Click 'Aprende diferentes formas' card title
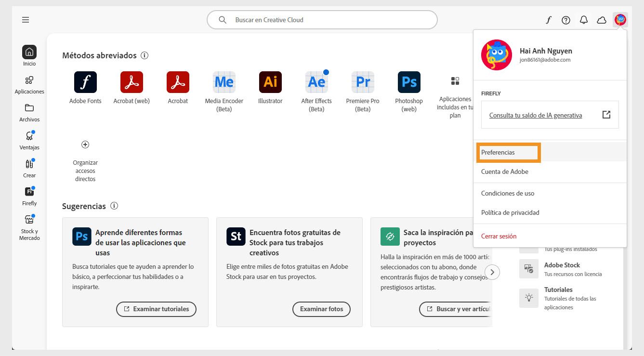644x356 pixels. coord(141,242)
